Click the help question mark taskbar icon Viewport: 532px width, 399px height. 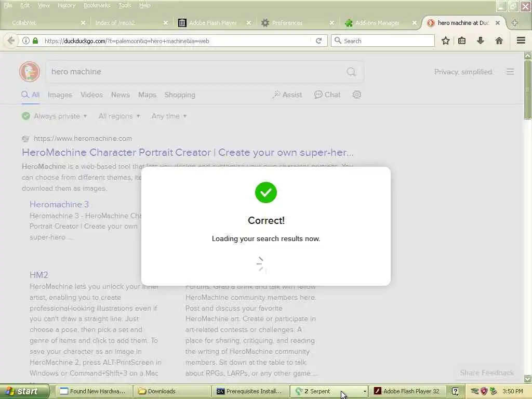pyautogui.click(x=455, y=391)
